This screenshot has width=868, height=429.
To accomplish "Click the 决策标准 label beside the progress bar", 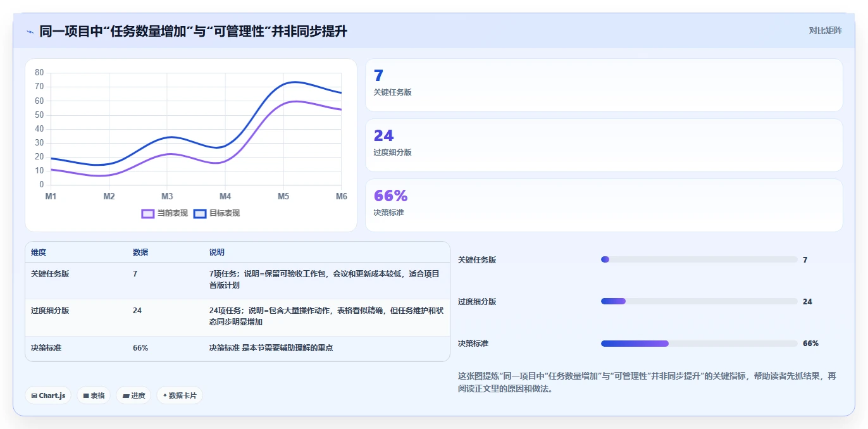I will (473, 344).
